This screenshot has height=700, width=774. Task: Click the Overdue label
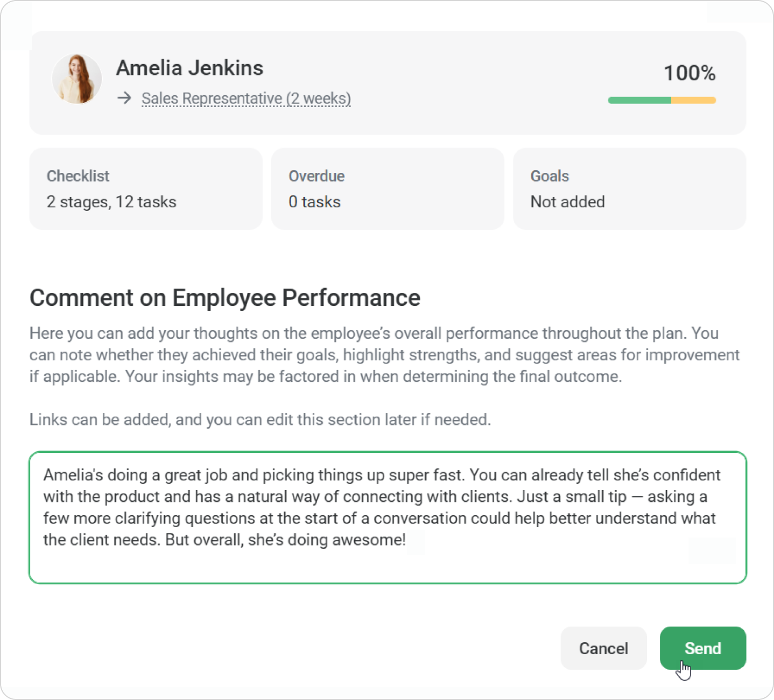pyautogui.click(x=316, y=176)
